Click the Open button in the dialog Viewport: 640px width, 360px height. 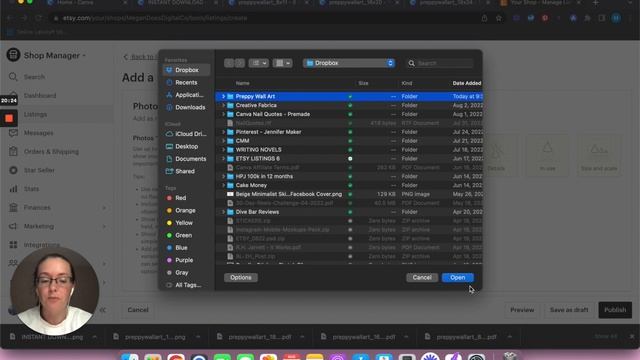pos(458,278)
